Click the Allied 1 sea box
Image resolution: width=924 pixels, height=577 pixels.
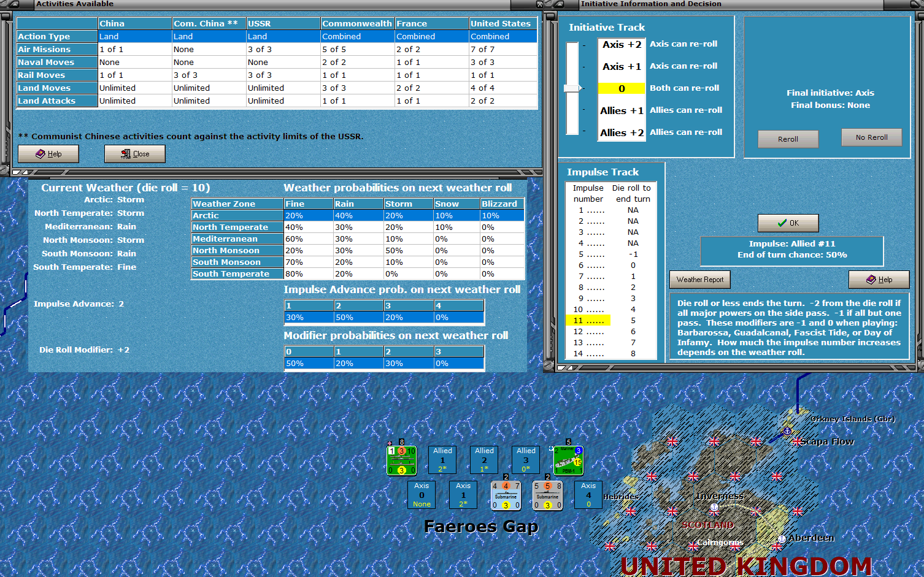coord(442,459)
